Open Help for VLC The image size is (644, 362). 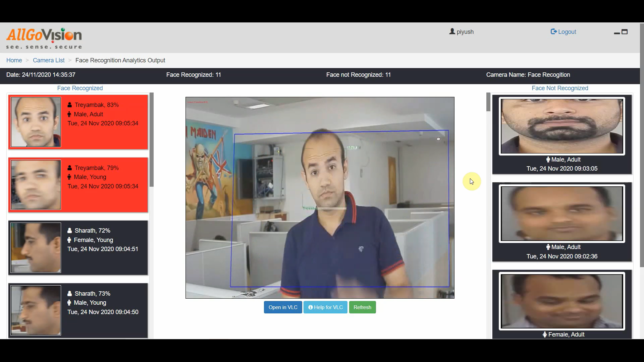(325, 307)
